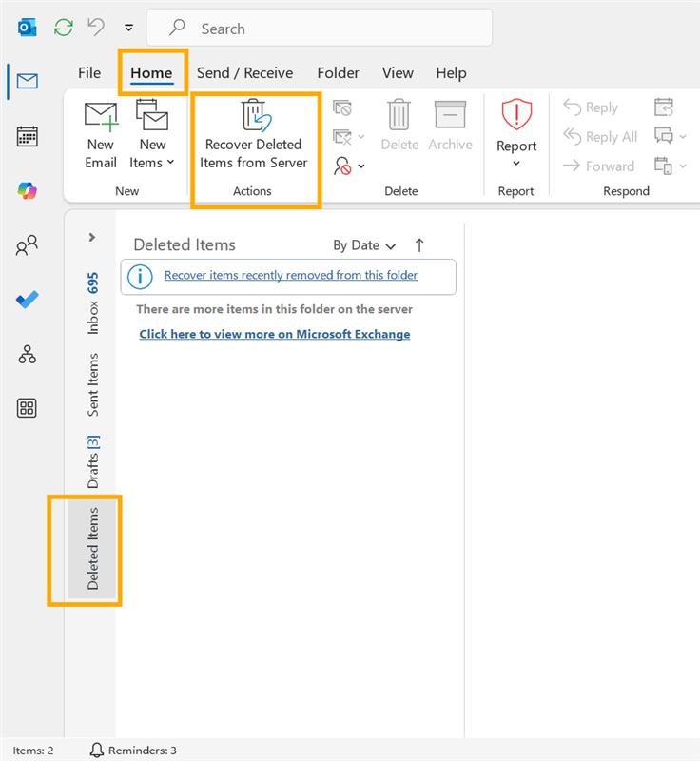Viewport: 700px width, 761px height.
Task: Open the Org Explorer icon in navigation bar
Action: coord(28,354)
